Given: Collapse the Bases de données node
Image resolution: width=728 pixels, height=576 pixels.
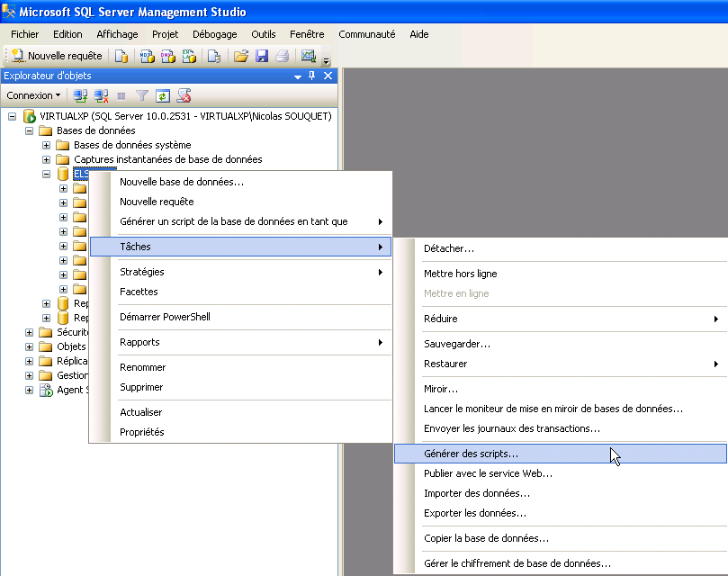Looking at the screenshot, I should (x=30, y=130).
